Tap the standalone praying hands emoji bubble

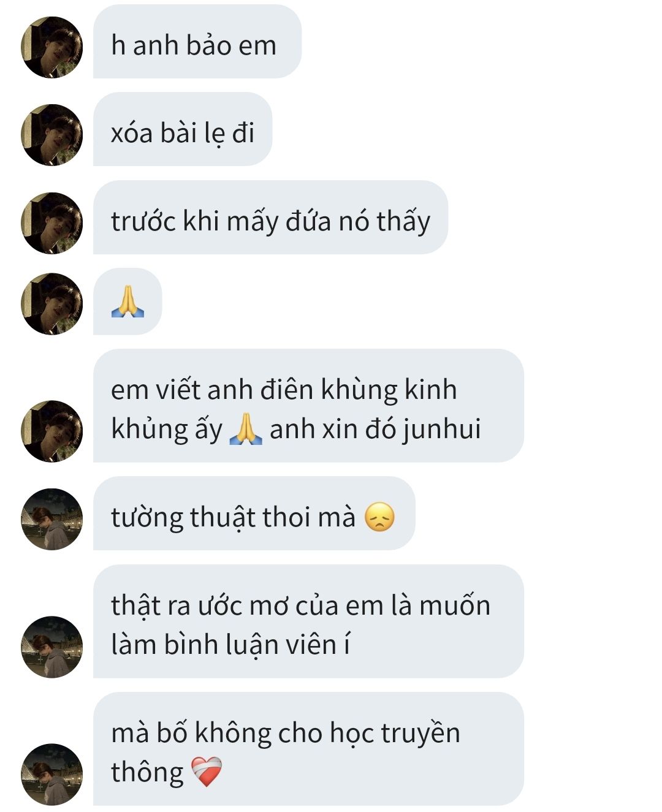(127, 302)
